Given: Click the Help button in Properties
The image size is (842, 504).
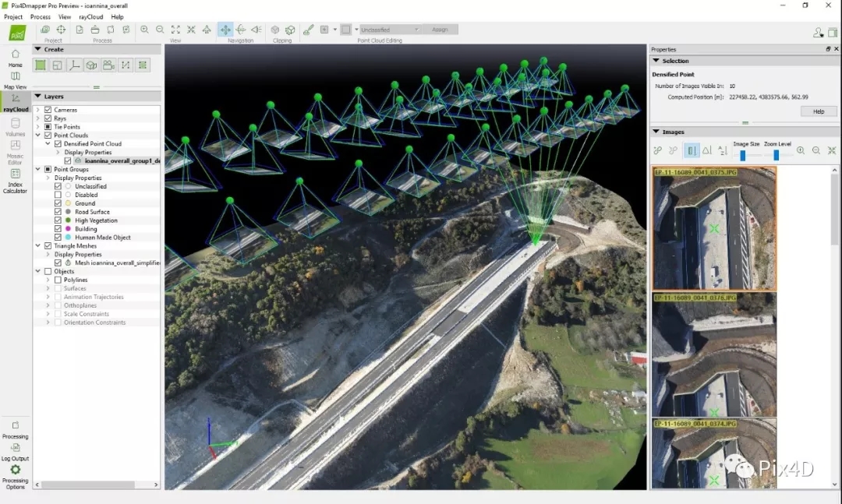Looking at the screenshot, I should coord(819,111).
